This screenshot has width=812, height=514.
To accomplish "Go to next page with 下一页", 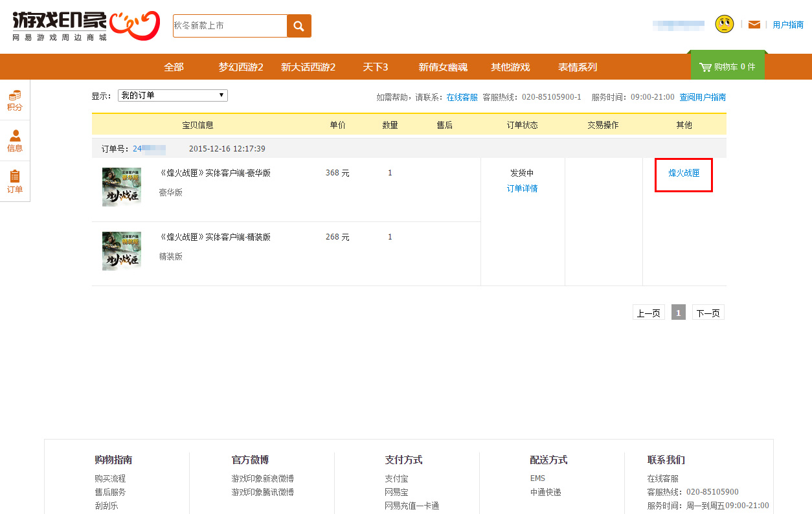I will coord(708,313).
